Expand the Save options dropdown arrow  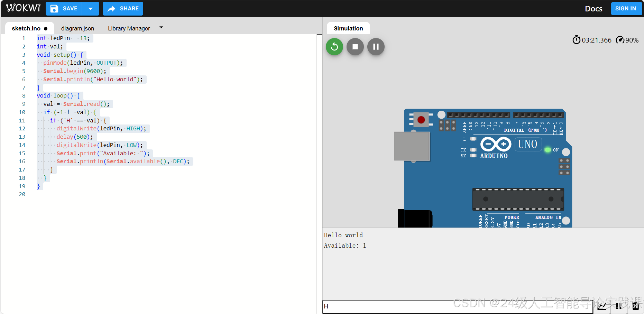[91, 9]
